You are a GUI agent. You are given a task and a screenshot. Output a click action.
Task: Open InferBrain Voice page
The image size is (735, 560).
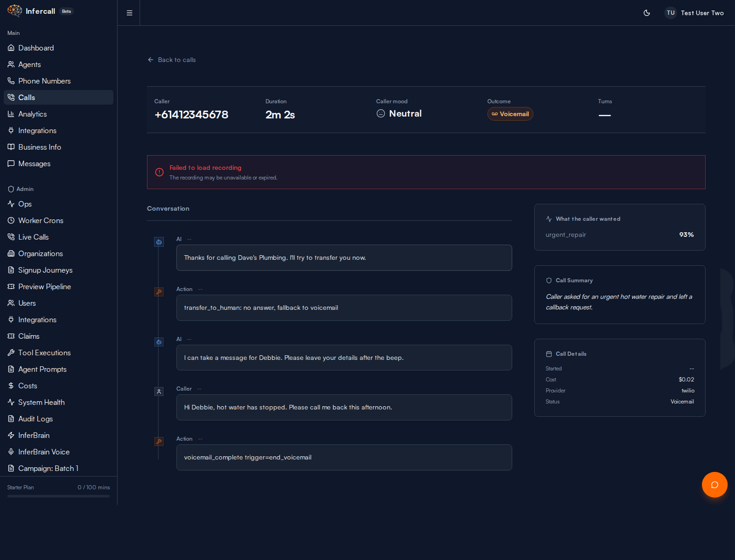click(44, 452)
